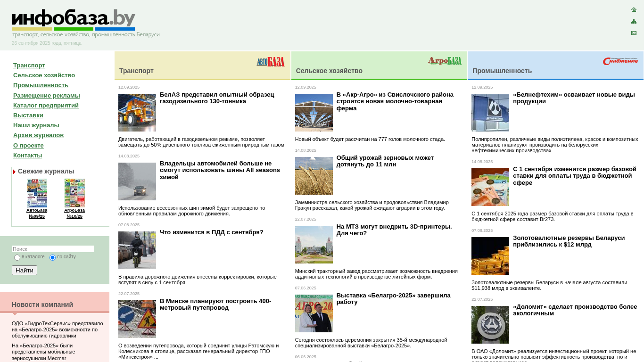Open Белагро-2025 exhibition closing headline
The height and width of the screenshot is (362, 644).
point(394,299)
